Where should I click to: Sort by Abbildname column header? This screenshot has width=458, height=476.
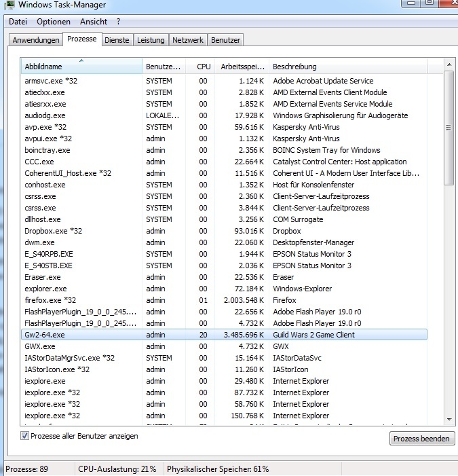[x=81, y=67]
